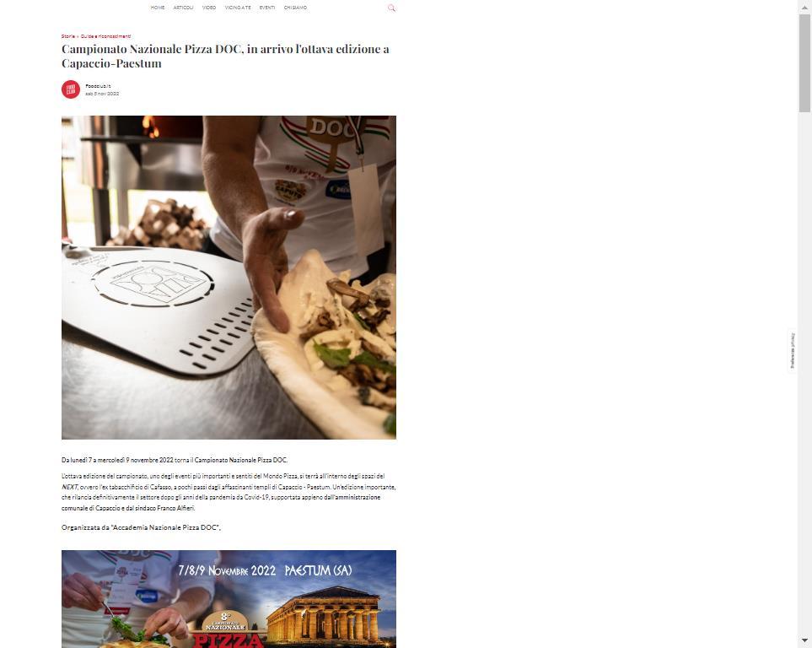Click the article date sab 5 nov 2022
The width and height of the screenshot is (812, 648).
coord(102,94)
